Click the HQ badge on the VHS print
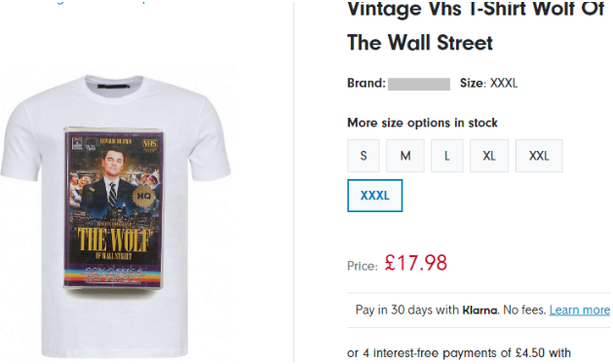This screenshot has width=613, height=364. point(143,196)
